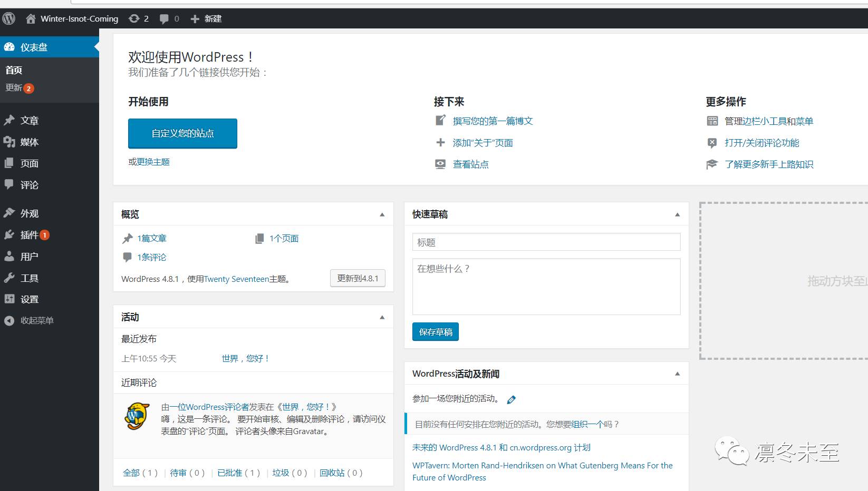Click the widgets icon beside 管理边栏小工具和菜单
Viewport: 868px width, 491px height.
pos(712,121)
